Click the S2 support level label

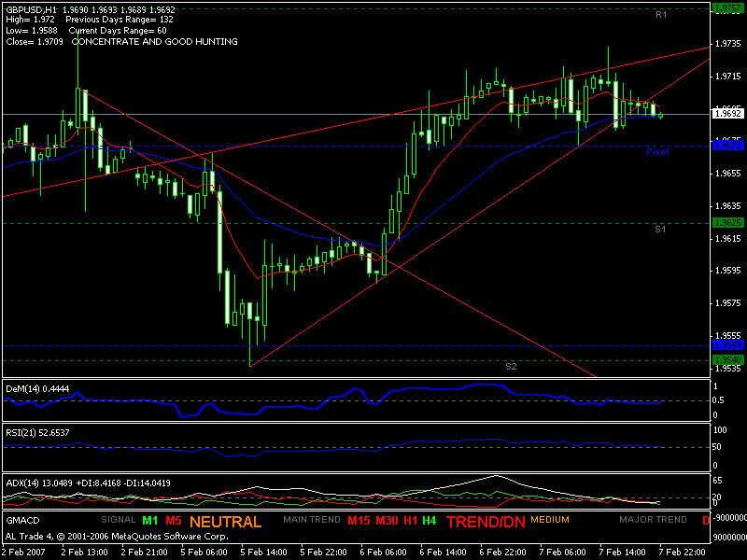(511, 366)
